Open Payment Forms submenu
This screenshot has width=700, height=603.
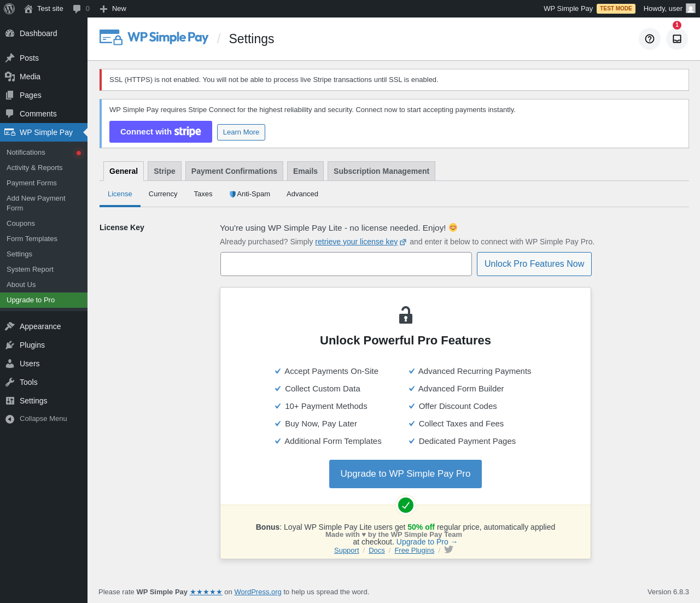point(44,183)
